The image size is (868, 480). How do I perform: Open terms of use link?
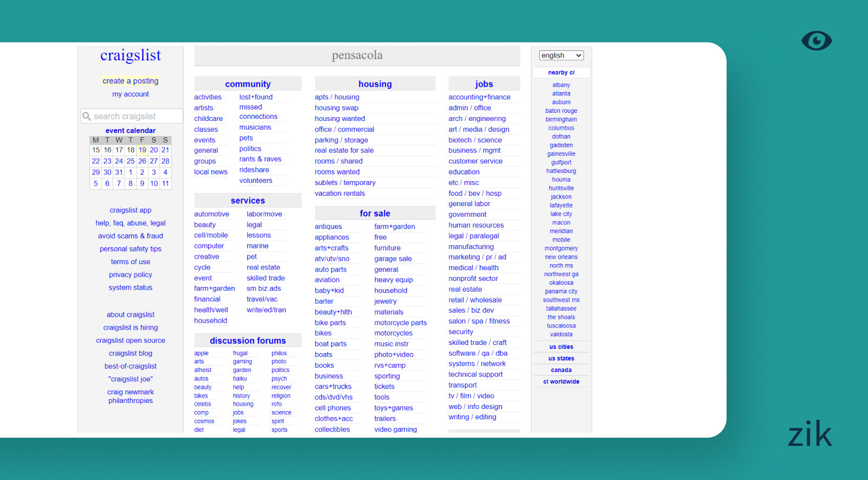(131, 262)
